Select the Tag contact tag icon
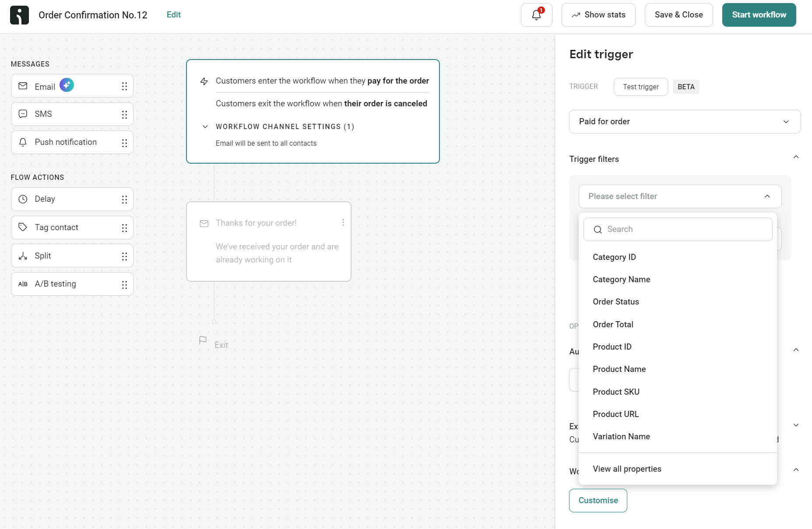The width and height of the screenshot is (812, 529). coord(23,227)
